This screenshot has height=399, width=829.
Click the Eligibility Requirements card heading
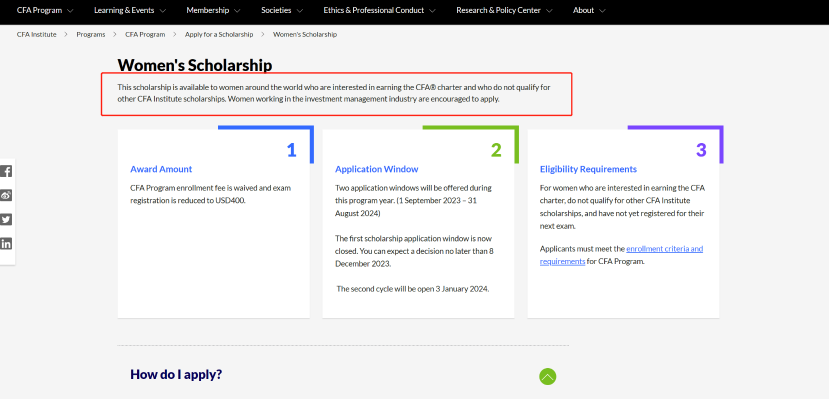(588, 169)
